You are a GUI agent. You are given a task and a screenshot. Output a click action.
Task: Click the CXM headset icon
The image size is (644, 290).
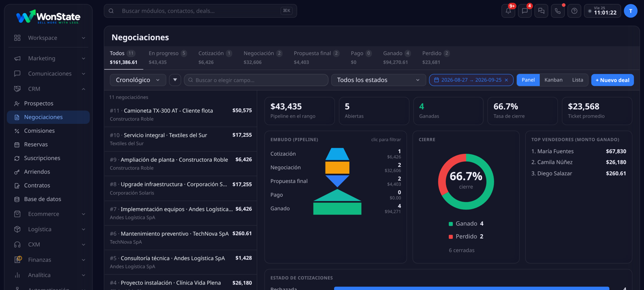[17, 245]
